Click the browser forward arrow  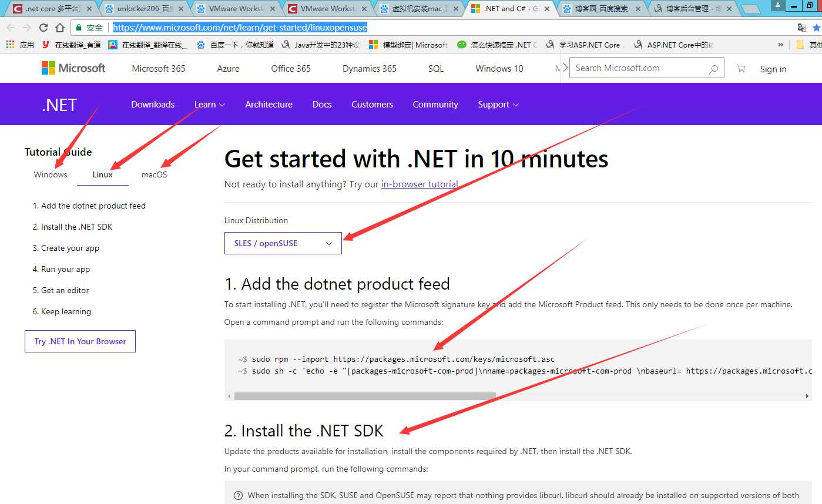27,28
